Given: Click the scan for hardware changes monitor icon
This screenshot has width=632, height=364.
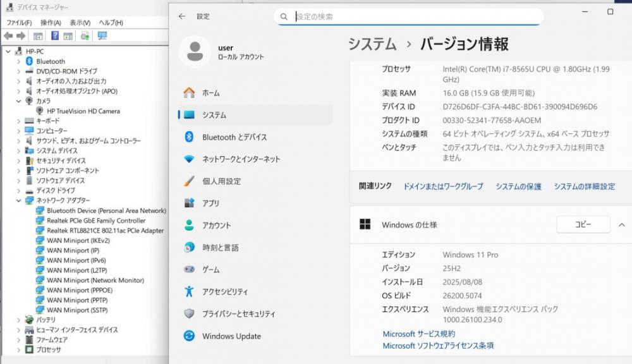Looking at the screenshot, I should (x=102, y=36).
